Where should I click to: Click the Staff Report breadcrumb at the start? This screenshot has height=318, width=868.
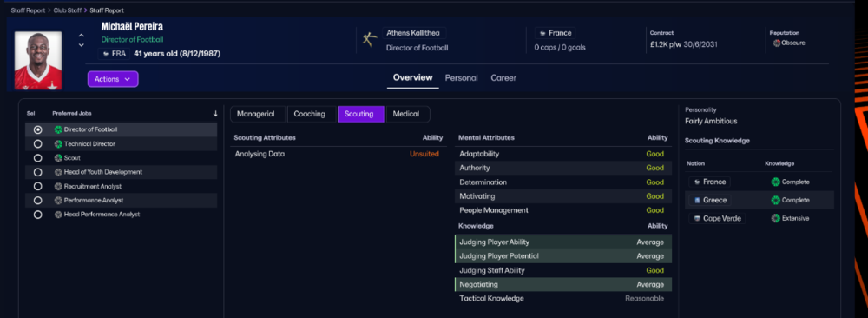(x=29, y=10)
